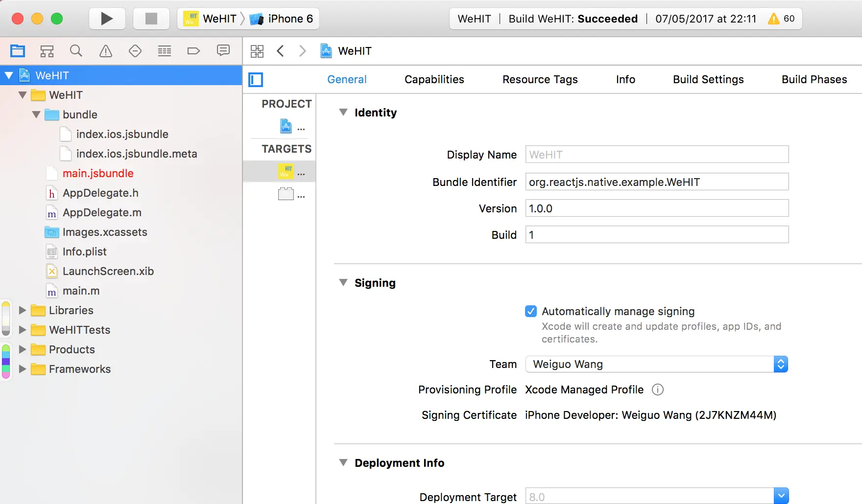Uncheck Automatically manage signing
Image resolution: width=862 pixels, height=504 pixels.
(531, 311)
